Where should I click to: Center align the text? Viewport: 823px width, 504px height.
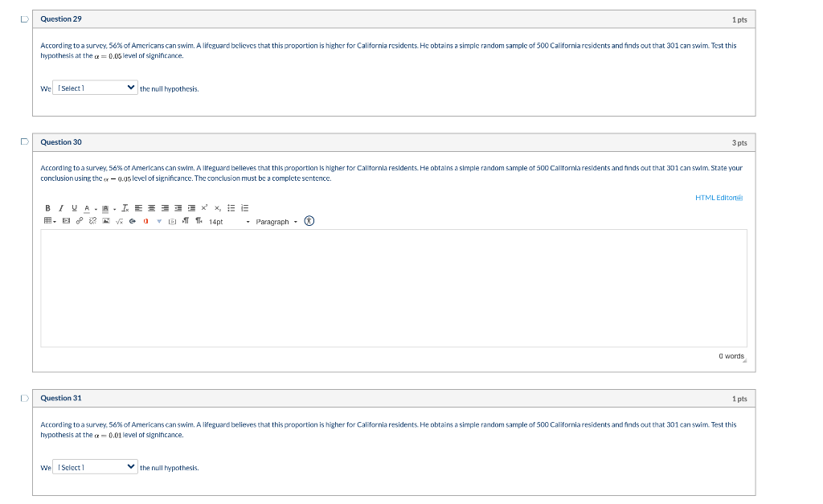(x=152, y=208)
